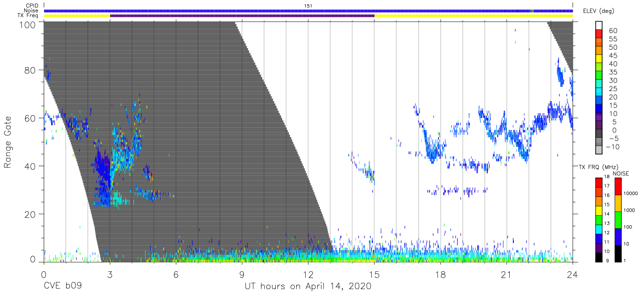This screenshot has width=644, height=297.
Task: Select the white top segment of the ELEV colorbar
Action: click(x=598, y=26)
